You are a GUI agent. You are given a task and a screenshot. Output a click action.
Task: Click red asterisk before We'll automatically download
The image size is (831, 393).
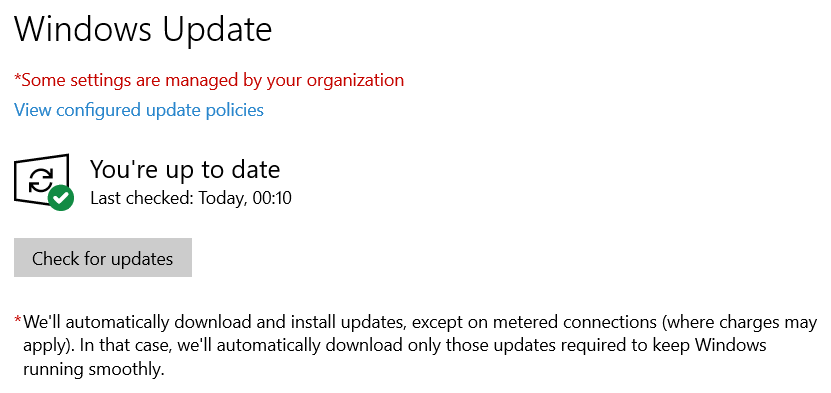click(18, 319)
